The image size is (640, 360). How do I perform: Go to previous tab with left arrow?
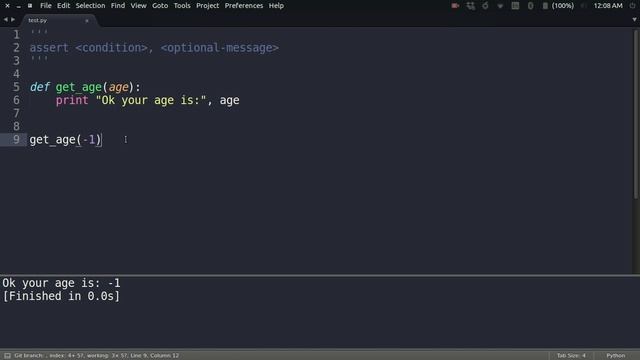(6, 20)
